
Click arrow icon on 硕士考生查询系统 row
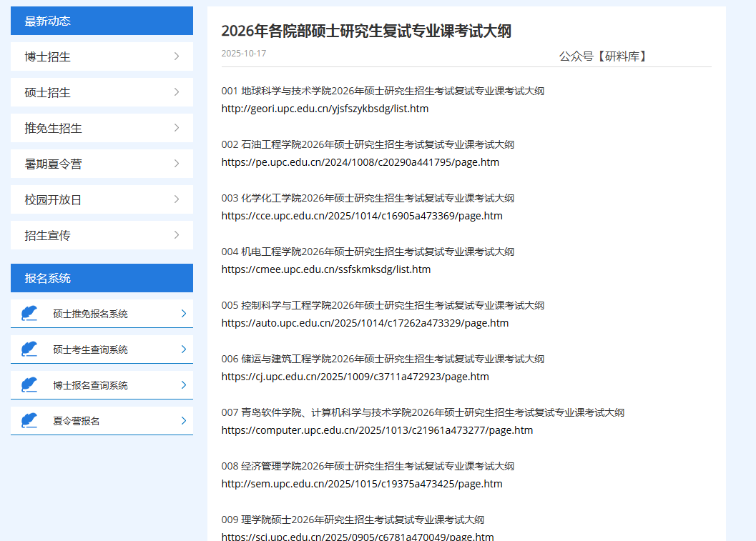tap(183, 349)
